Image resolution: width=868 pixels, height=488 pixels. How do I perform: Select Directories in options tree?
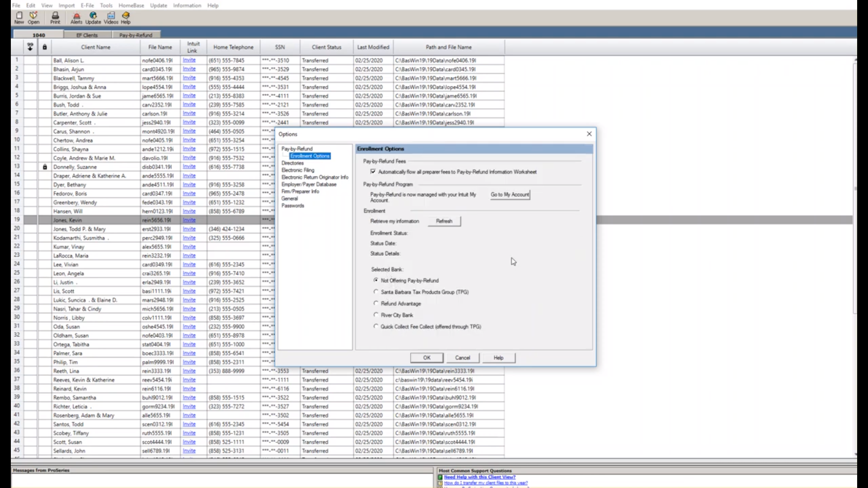292,163
